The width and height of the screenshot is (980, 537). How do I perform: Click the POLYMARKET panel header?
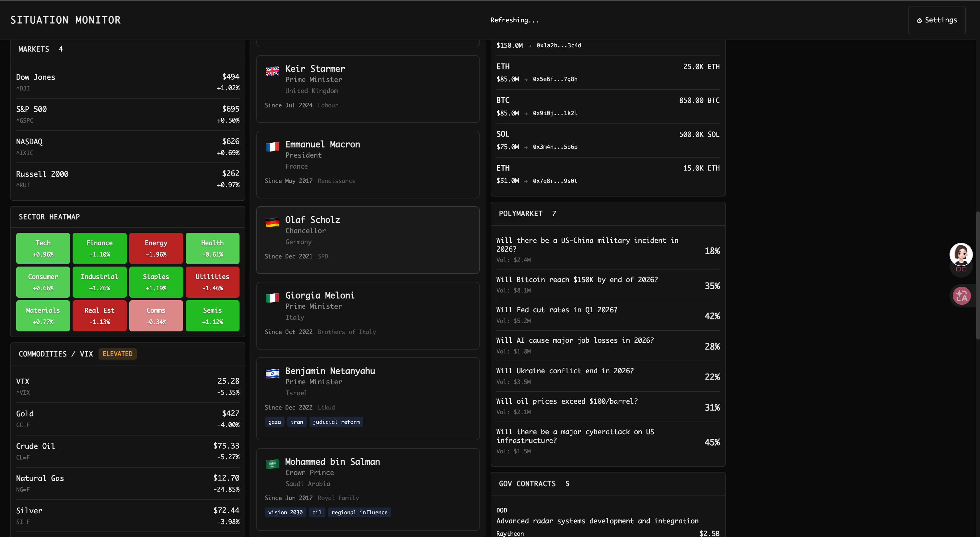(520, 213)
